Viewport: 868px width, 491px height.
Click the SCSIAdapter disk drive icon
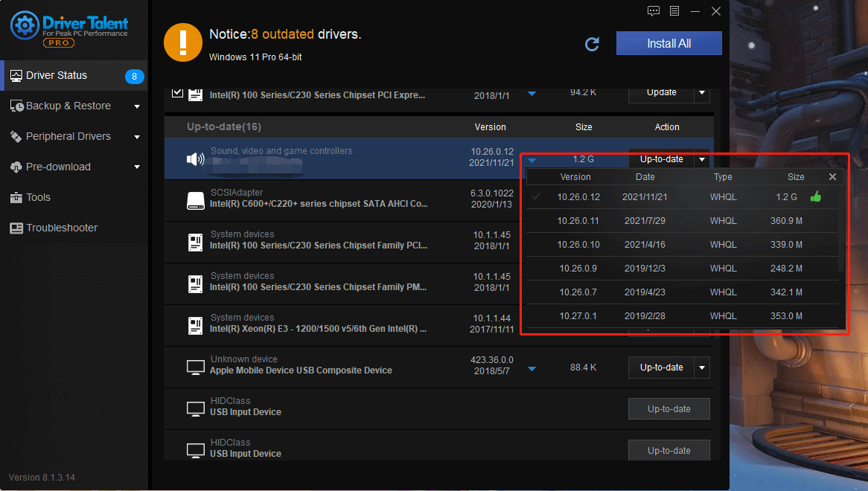tap(195, 201)
